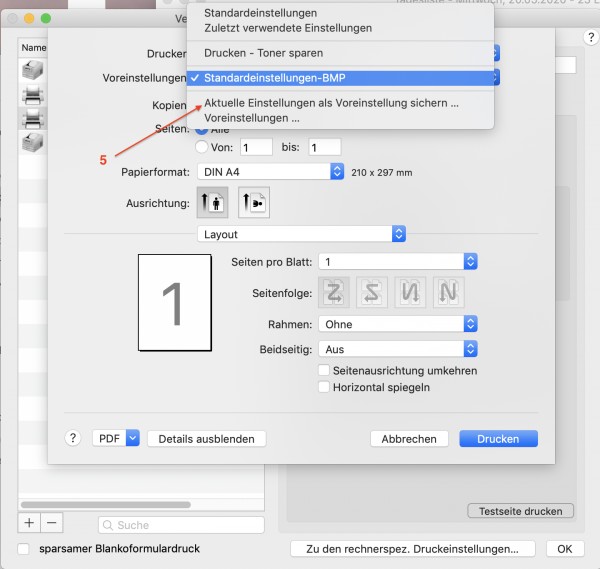Open the Beidseitig dropdown
The height and width of the screenshot is (569, 600).
pyautogui.click(x=398, y=349)
